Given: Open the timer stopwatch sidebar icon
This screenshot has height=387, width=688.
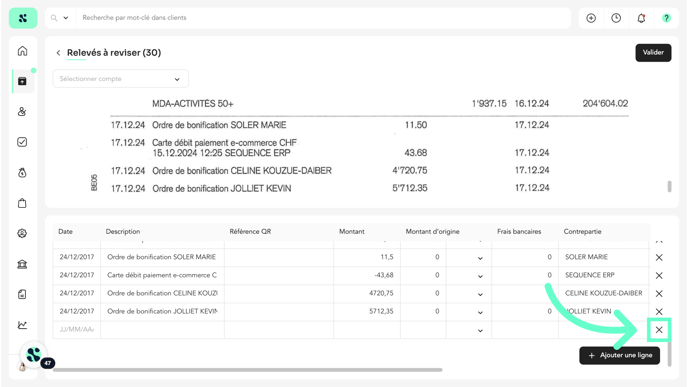Looking at the screenshot, I should 22,172.
